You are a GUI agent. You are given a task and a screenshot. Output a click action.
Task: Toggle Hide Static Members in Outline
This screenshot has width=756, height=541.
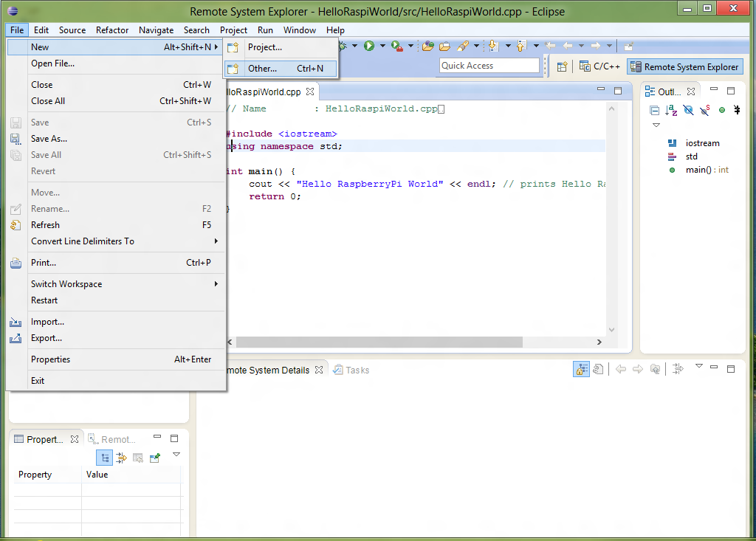pos(705,111)
